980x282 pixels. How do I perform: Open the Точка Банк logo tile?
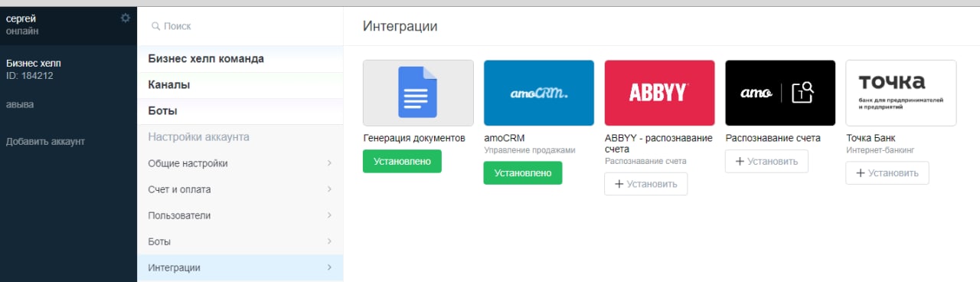[901, 93]
